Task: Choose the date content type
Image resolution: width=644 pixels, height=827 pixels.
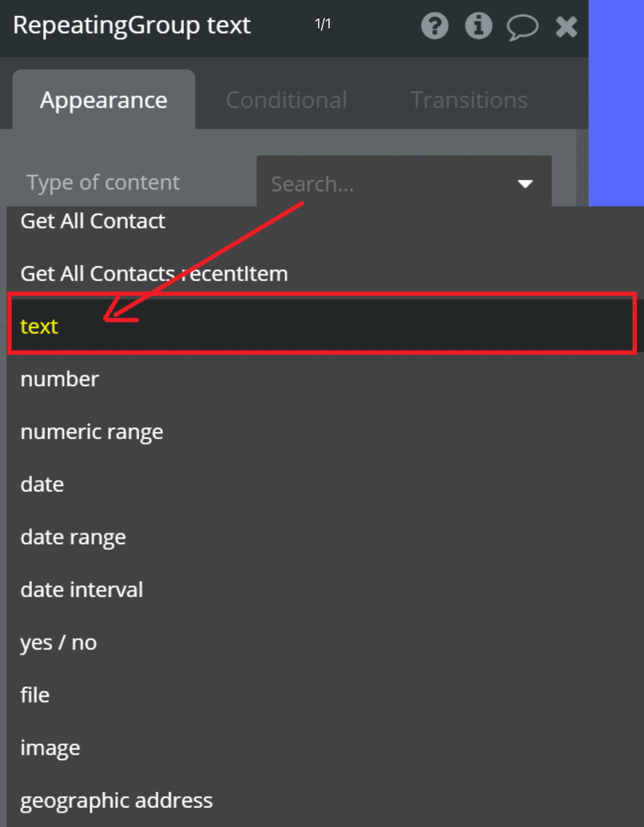Action: [x=42, y=485]
